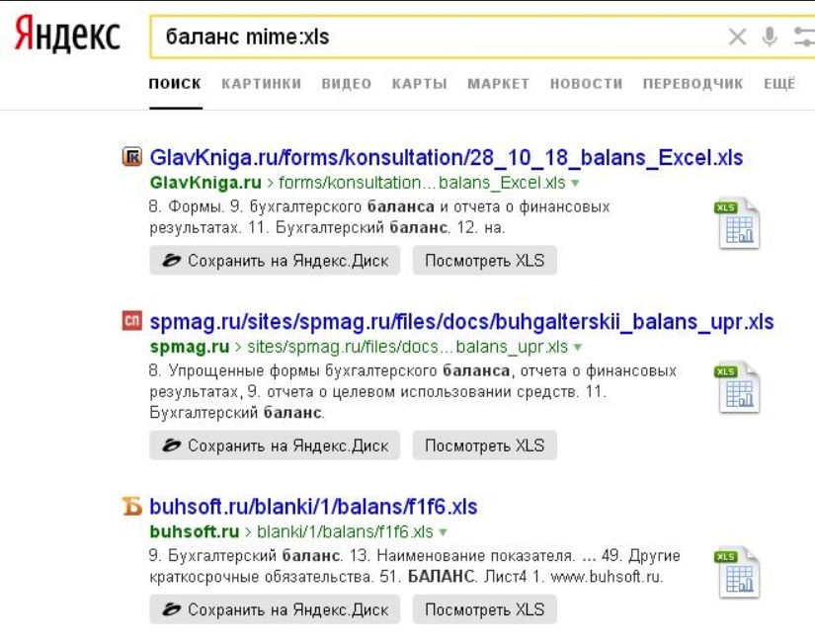Open the Новости tab
Viewport: 815px width, 644px height.
pos(586,84)
